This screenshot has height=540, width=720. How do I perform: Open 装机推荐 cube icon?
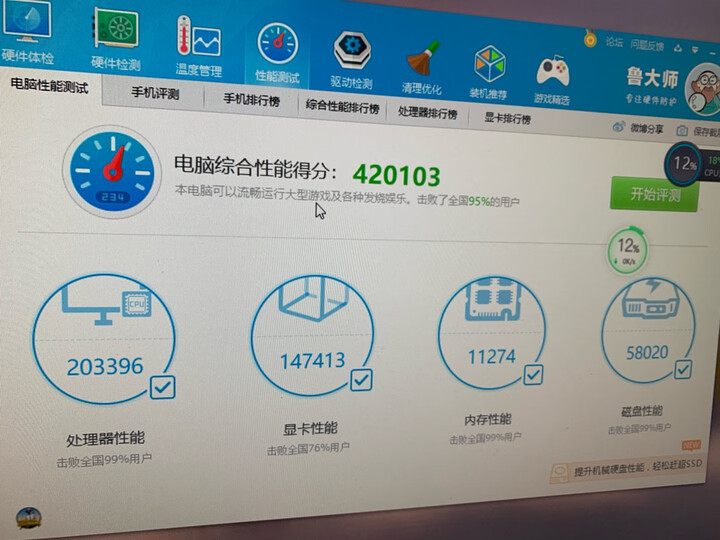[x=489, y=70]
